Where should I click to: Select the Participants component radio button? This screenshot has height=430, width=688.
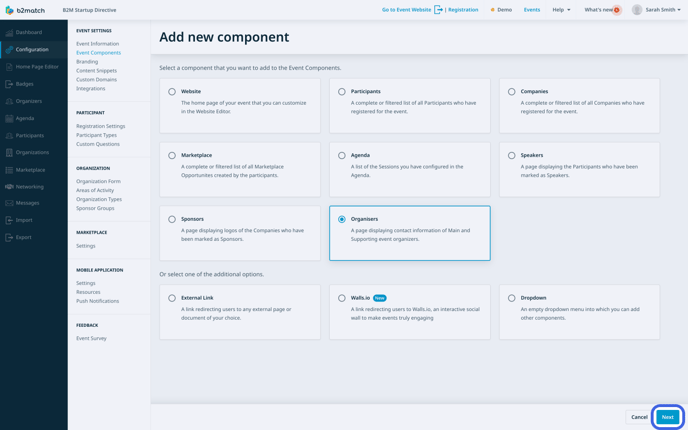click(x=342, y=92)
